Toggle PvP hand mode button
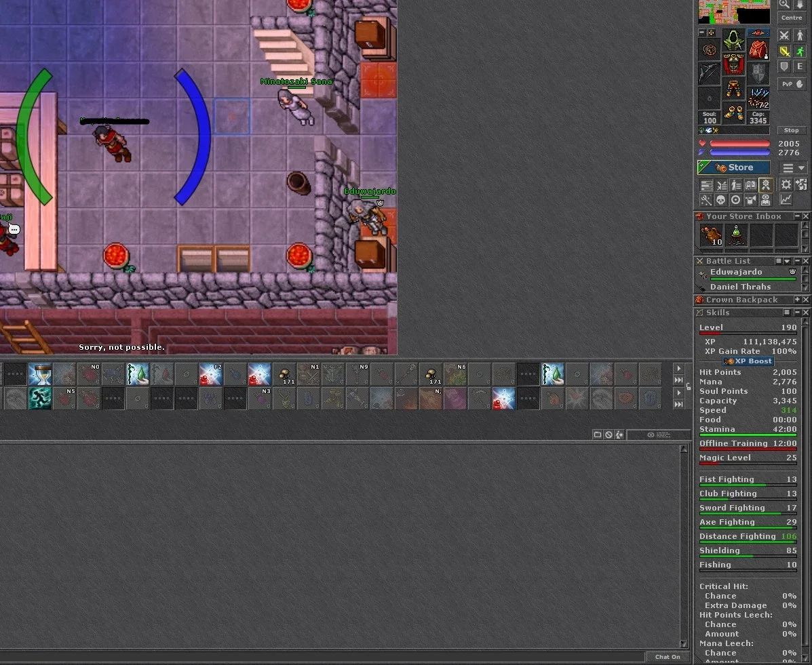The image size is (812, 665). [x=792, y=84]
